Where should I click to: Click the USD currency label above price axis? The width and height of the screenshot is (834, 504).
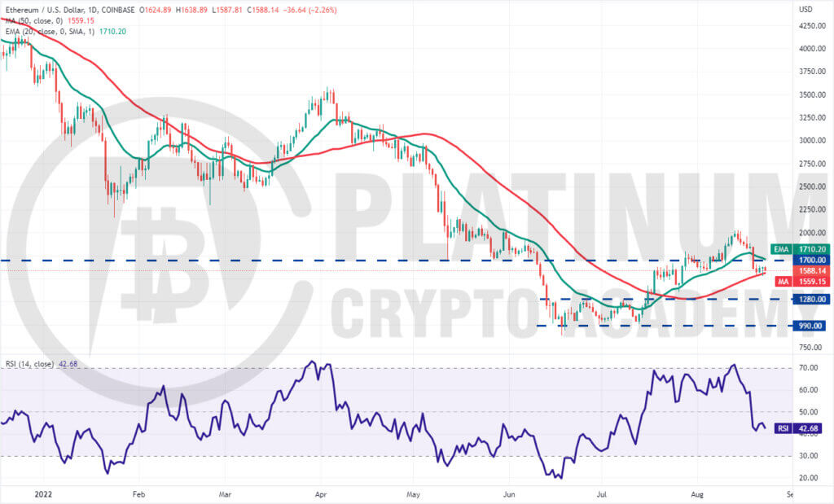805,10
